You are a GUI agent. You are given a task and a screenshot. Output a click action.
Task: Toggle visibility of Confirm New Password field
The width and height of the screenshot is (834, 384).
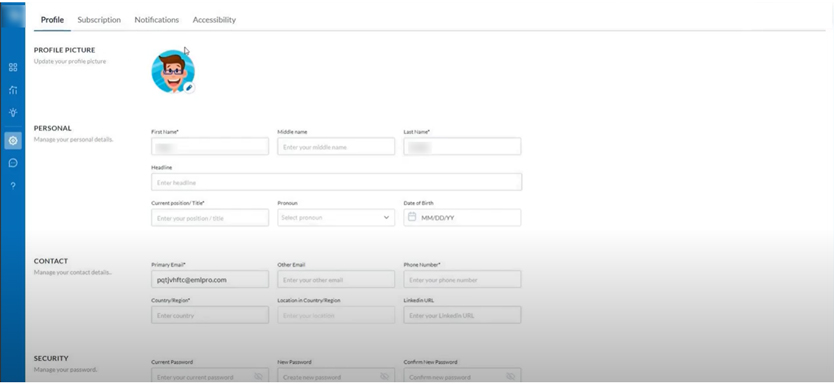tap(511, 377)
